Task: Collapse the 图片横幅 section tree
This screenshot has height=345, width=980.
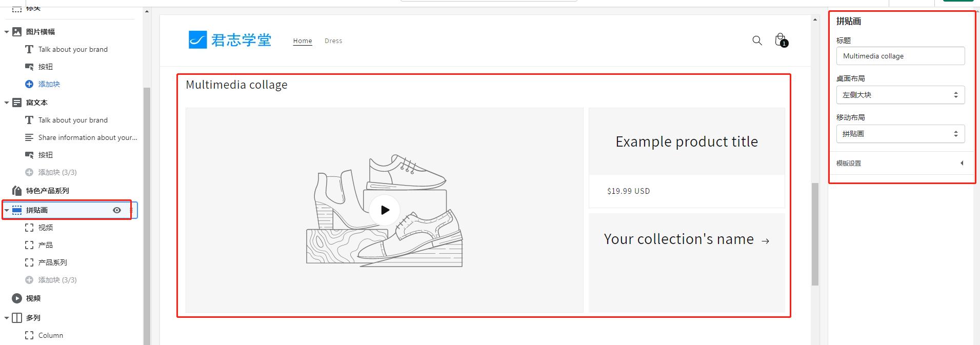Action: 7,32
